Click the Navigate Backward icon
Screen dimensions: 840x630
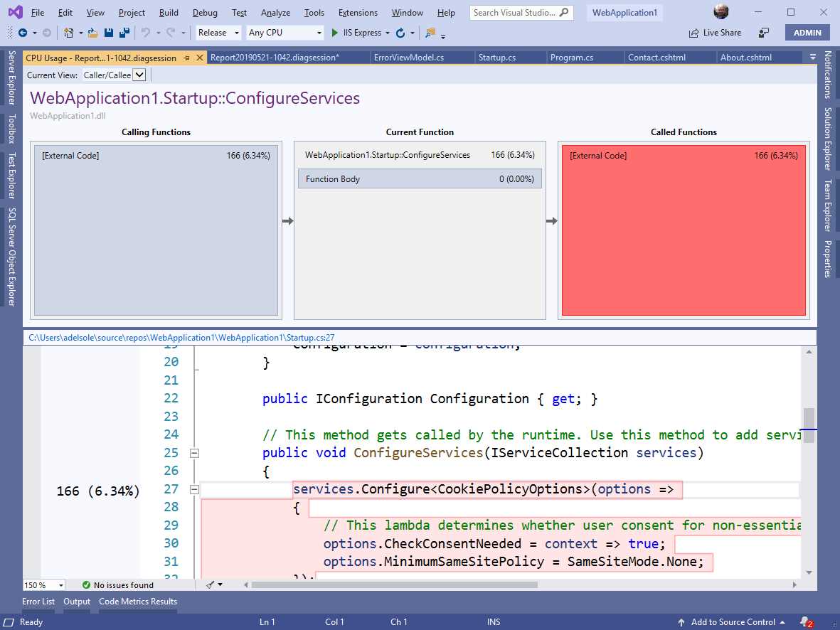pos(22,32)
